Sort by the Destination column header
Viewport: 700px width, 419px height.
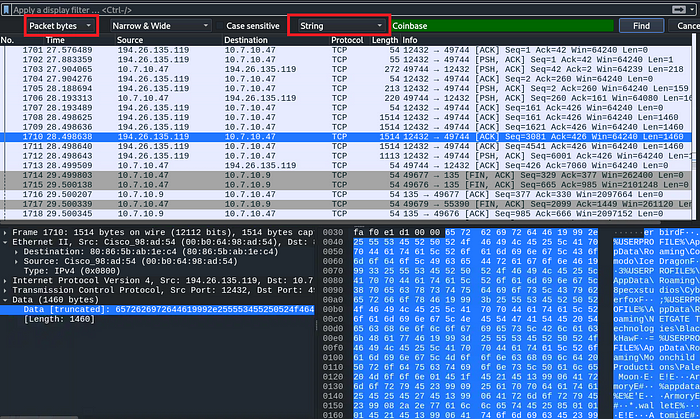tap(246, 40)
